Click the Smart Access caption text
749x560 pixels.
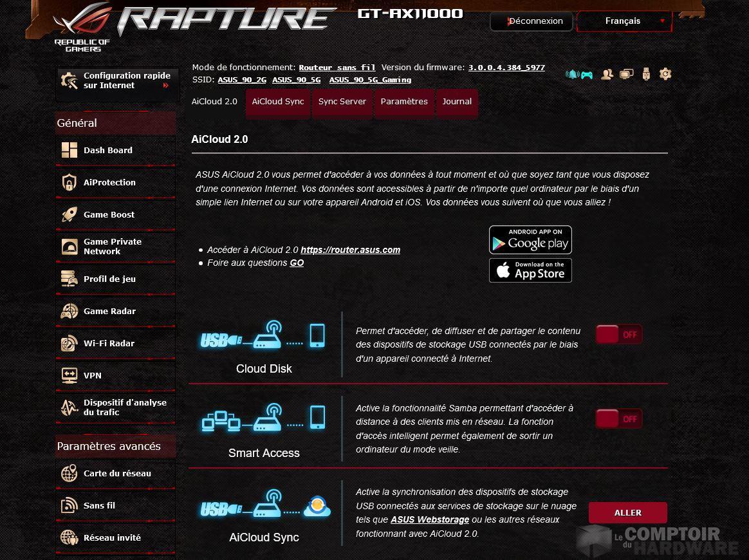click(x=264, y=453)
